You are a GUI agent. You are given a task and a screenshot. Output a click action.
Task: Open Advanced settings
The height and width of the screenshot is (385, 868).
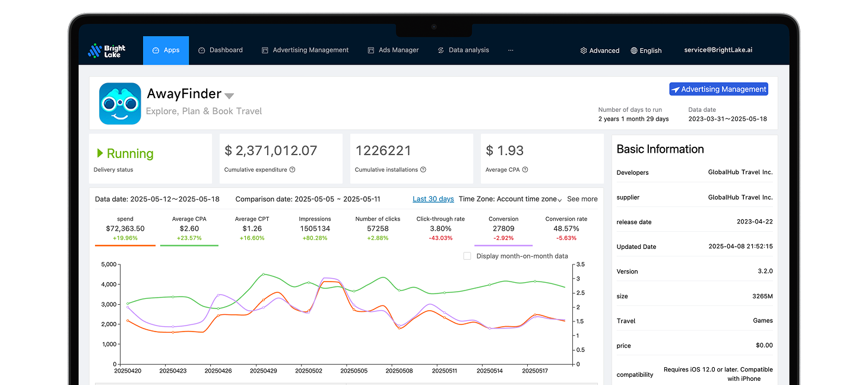[600, 51]
